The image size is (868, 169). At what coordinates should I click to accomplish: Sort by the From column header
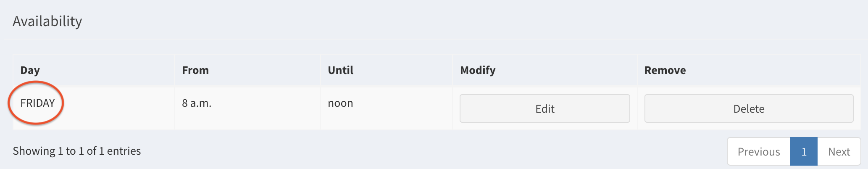(x=195, y=70)
